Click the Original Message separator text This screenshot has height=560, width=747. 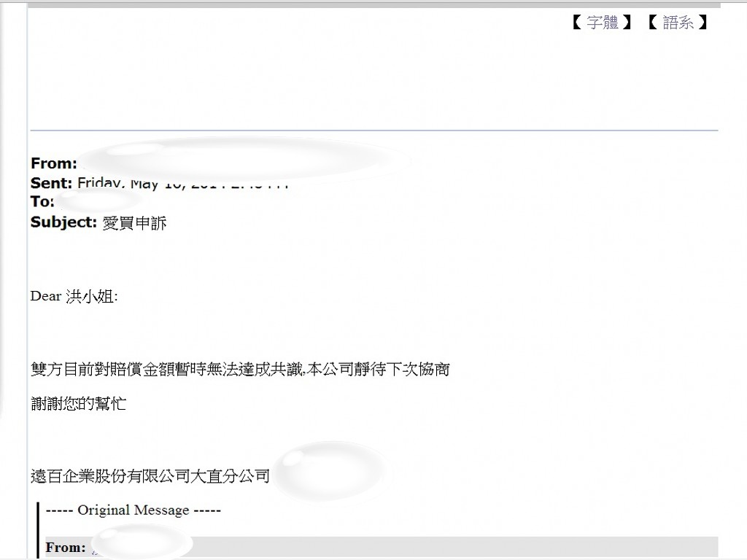point(133,510)
